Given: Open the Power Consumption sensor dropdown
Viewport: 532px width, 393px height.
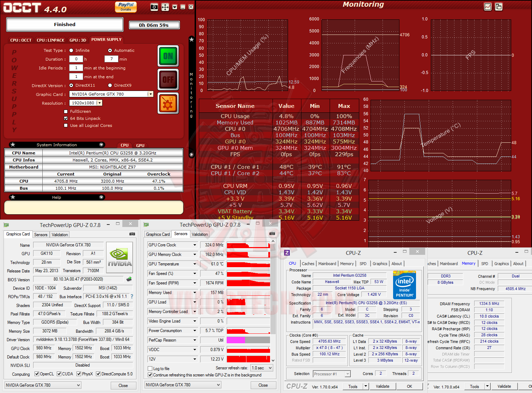Looking at the screenshot, I should pos(195,331).
